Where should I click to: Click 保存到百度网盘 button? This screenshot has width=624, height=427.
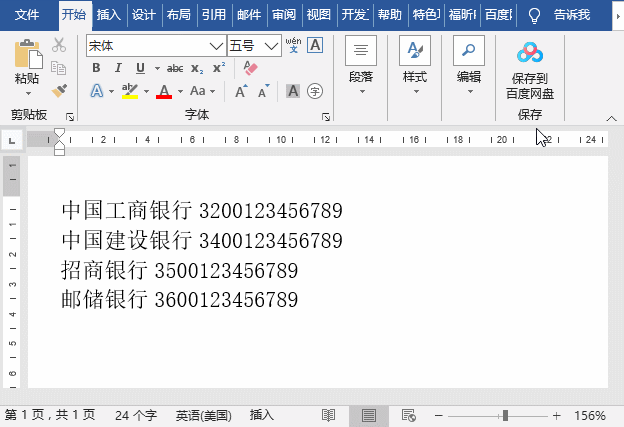(x=530, y=70)
